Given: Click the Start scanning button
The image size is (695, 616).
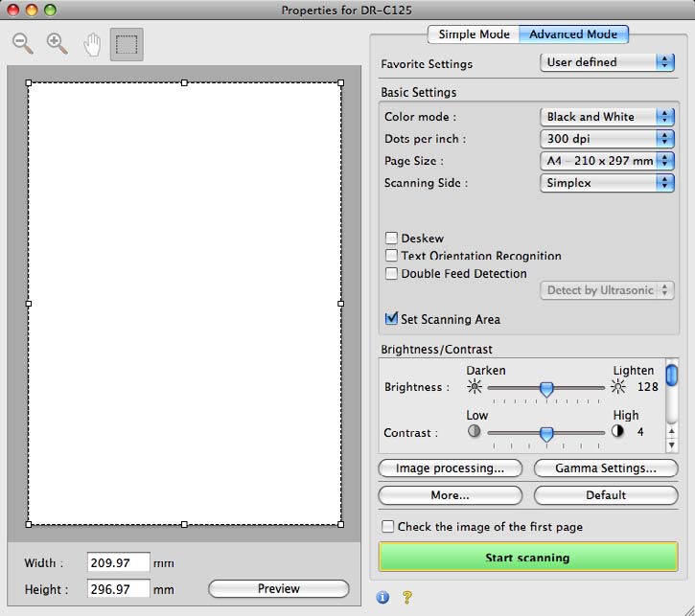Looking at the screenshot, I should click(528, 558).
